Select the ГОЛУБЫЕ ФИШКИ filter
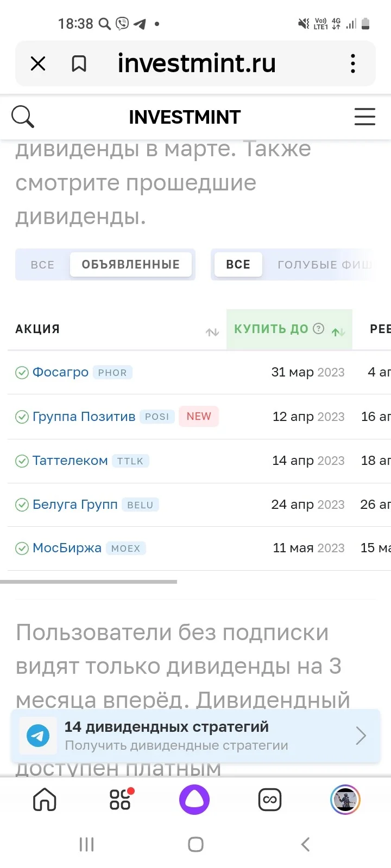 point(325,265)
